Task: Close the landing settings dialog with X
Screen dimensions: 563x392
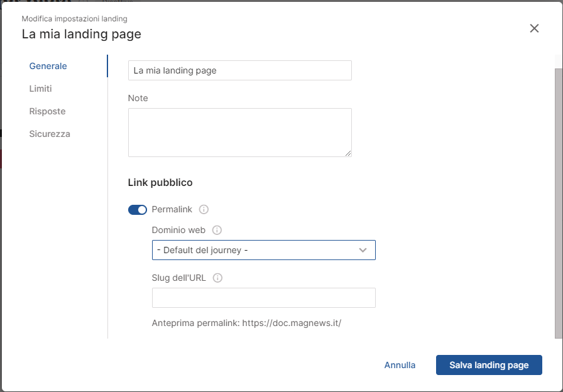Action: 534,28
